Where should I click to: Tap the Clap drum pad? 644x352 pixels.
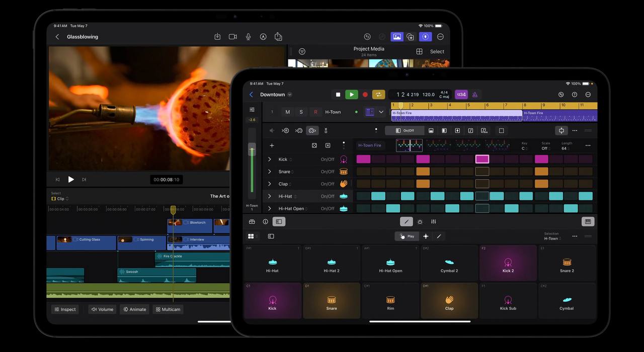(x=449, y=301)
